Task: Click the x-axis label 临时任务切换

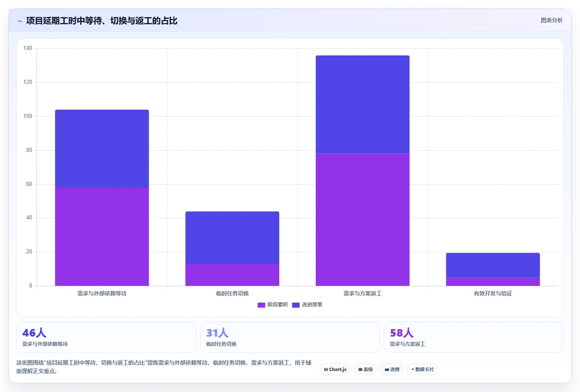Action: [x=232, y=293]
